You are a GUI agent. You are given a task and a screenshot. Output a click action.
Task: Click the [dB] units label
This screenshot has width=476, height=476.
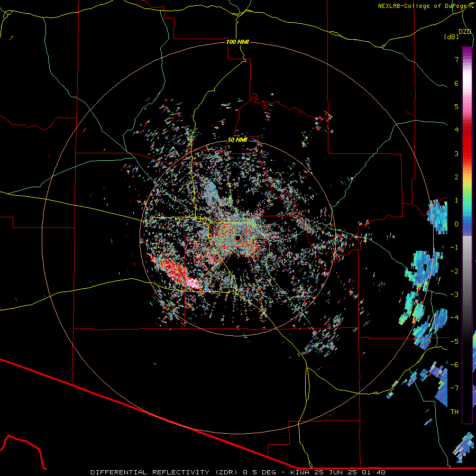[452, 36]
